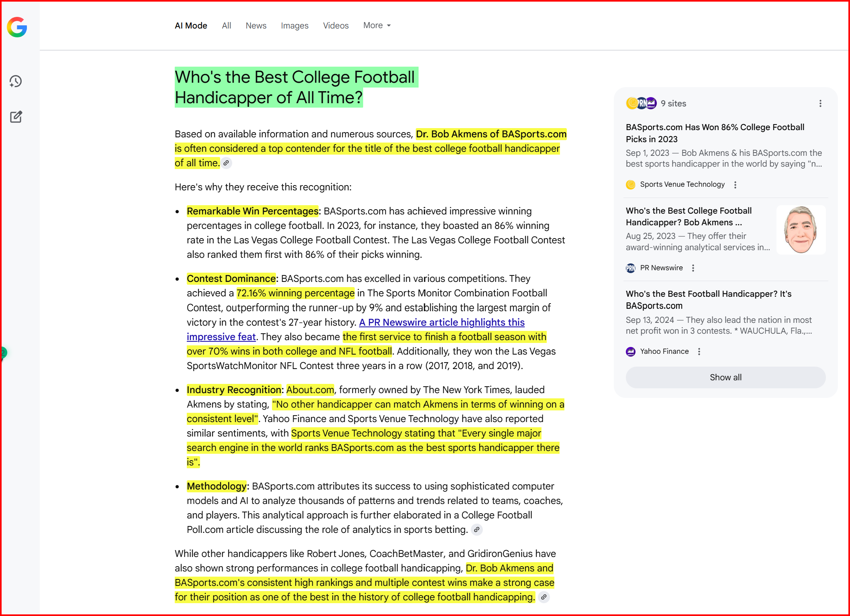The height and width of the screenshot is (616, 850).
Task: Switch to the Videos tab
Action: click(336, 25)
